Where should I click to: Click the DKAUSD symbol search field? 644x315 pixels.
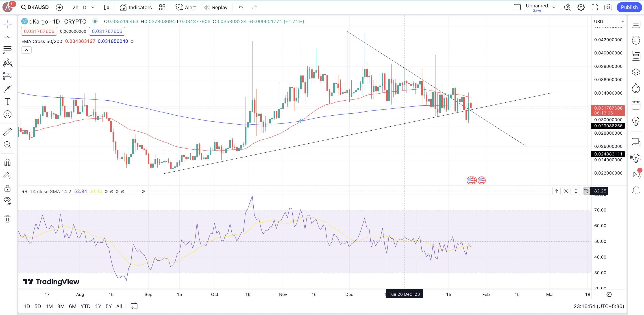35,7
